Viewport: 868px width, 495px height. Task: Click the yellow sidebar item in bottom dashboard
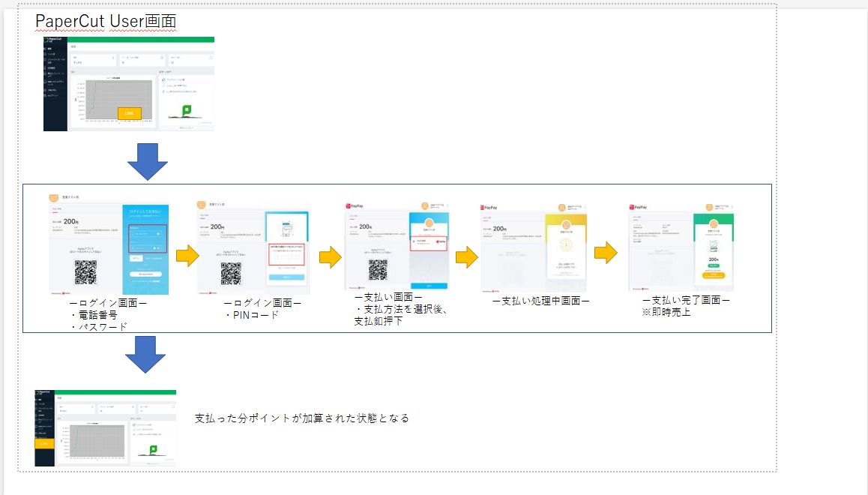[45, 445]
